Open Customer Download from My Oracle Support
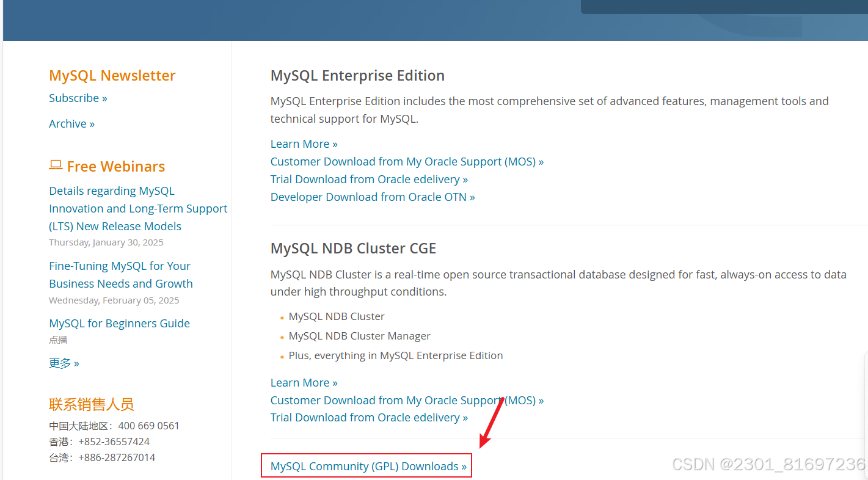868x480 pixels. point(403,161)
